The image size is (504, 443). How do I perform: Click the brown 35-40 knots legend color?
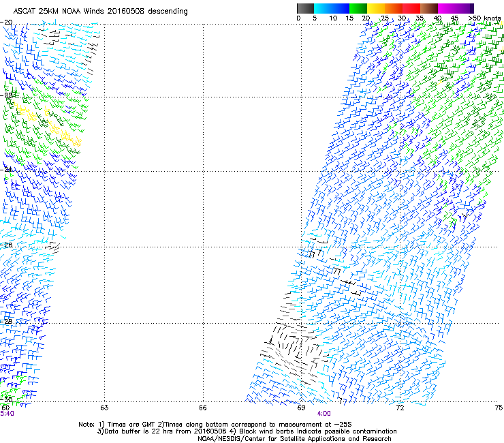tap(429, 8)
